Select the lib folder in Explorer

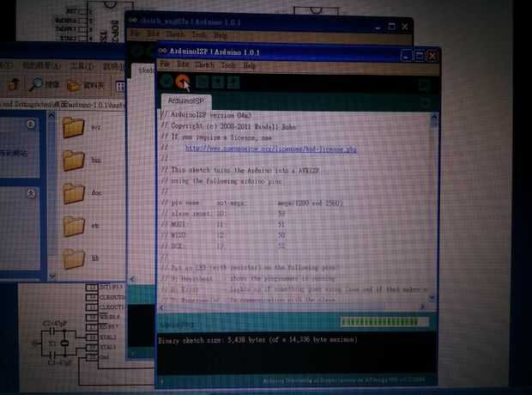coord(80,258)
